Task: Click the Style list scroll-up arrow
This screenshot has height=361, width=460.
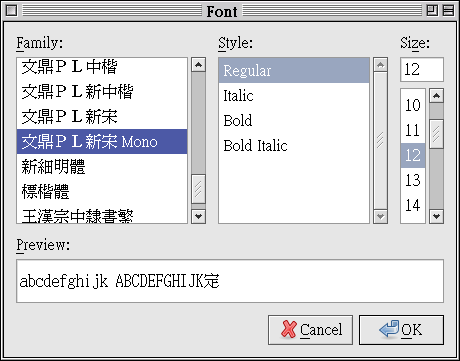Action: 380,64
